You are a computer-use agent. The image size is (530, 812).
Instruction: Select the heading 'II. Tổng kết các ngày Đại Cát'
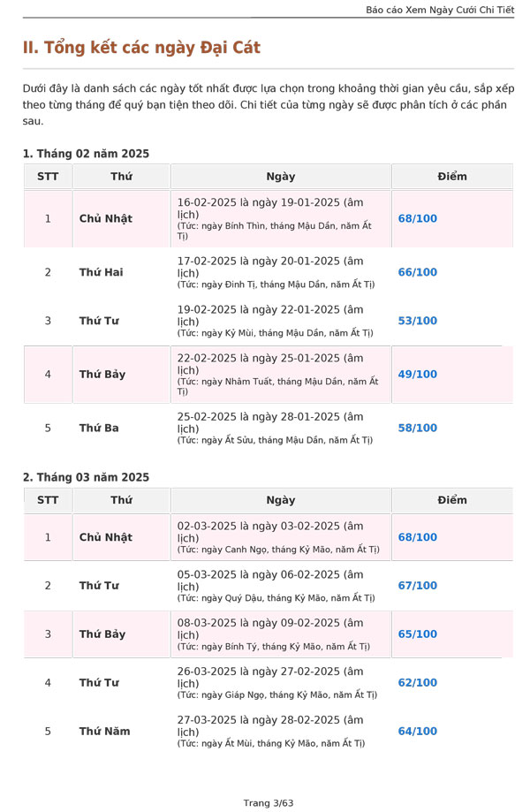[141, 48]
